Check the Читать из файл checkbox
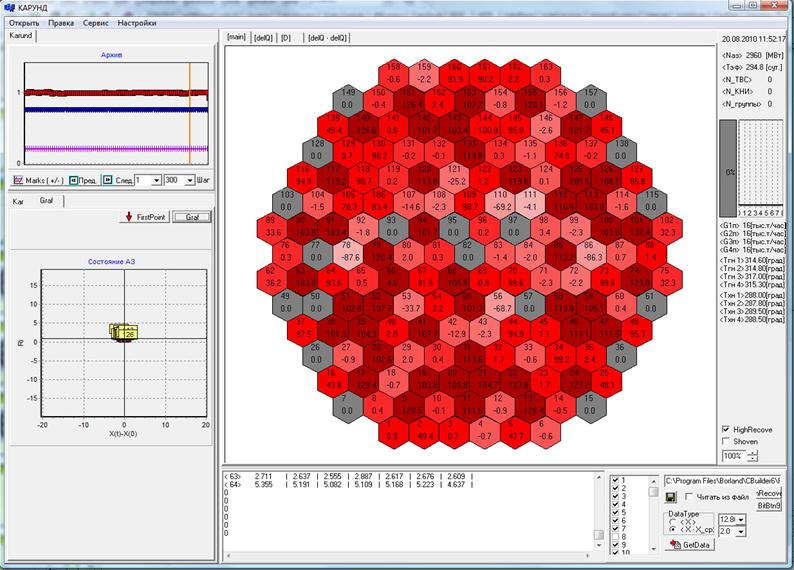This screenshot has width=794, height=570. click(x=689, y=497)
